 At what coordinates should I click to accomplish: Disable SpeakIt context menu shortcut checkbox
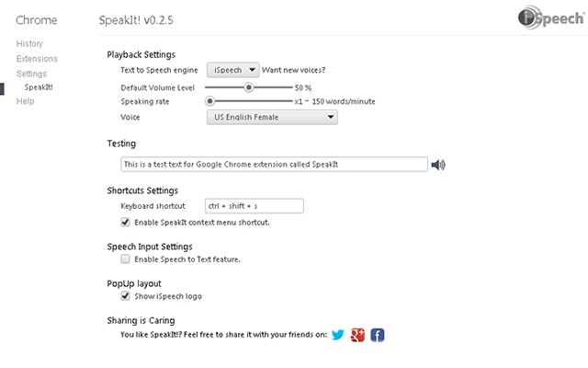click(x=125, y=222)
